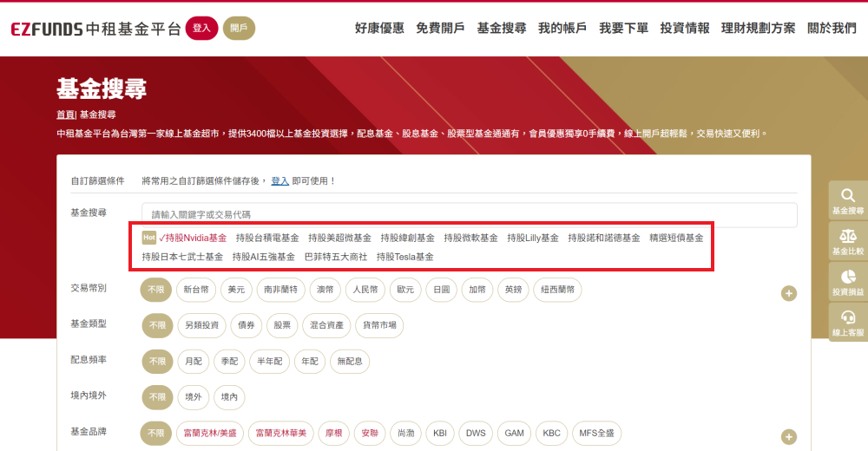Filter dividend frequency by 無配息
The height and width of the screenshot is (451, 868).
pyautogui.click(x=350, y=362)
